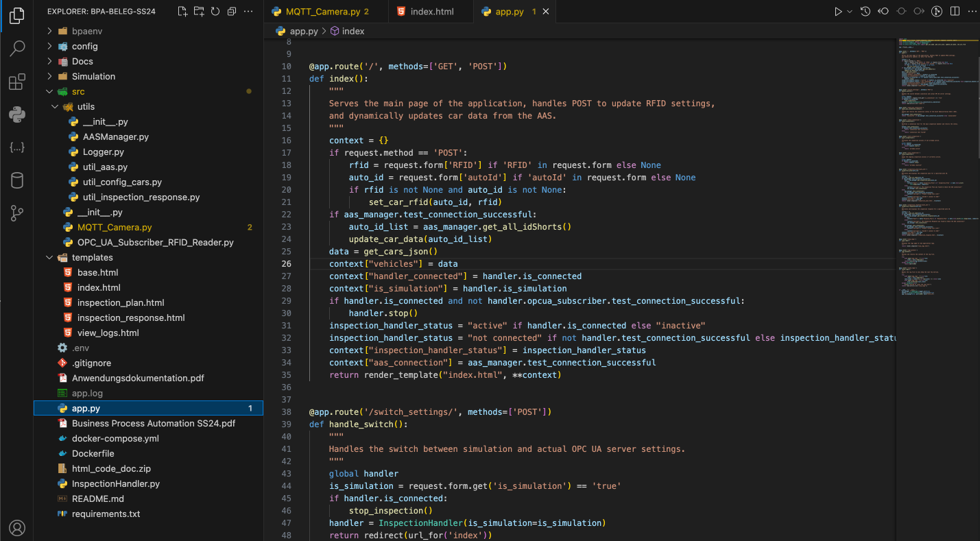
Task: Click app.py in the breadcrumb
Action: tap(304, 31)
